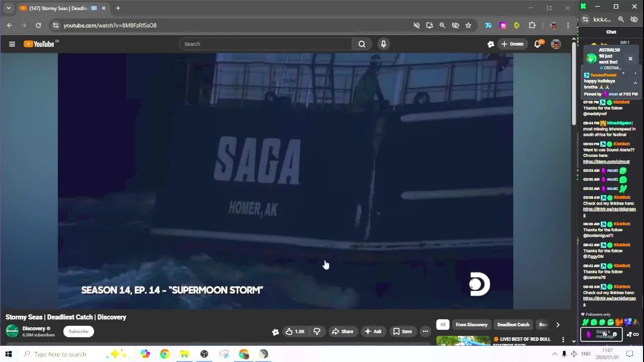Close the Stormy Seas browser tab
The height and width of the screenshot is (362, 644).
pyautogui.click(x=104, y=8)
